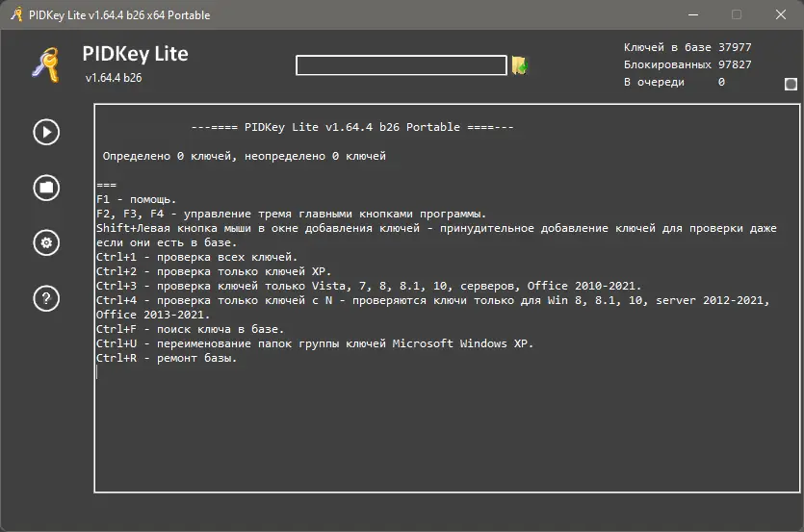Click the PIDKey Lite keys logo
This screenshot has width=804, height=532.
tap(45, 64)
